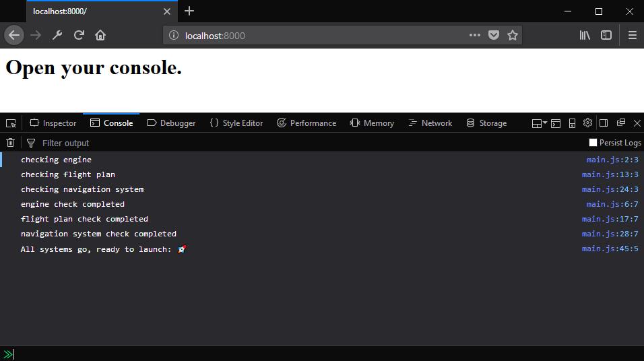The height and width of the screenshot is (361, 644).
Task: Open source link main.js:17:7
Action: point(610,219)
